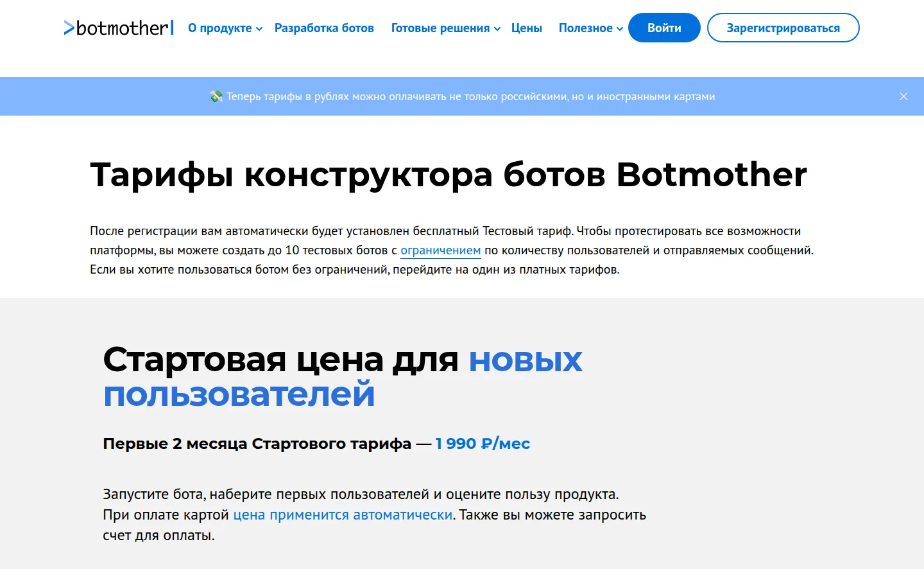This screenshot has height=578, width=924.
Task: Click the blue 'новых пользователей' heading text
Action: tap(343, 377)
